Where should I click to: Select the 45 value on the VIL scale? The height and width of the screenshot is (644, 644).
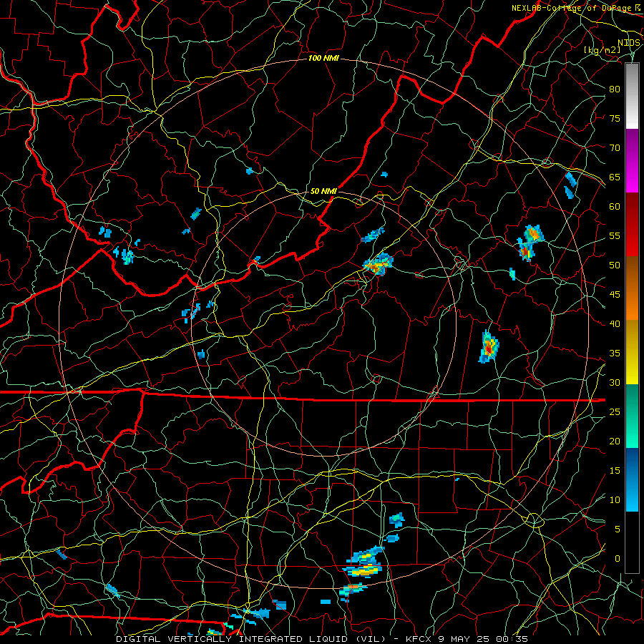pos(615,295)
